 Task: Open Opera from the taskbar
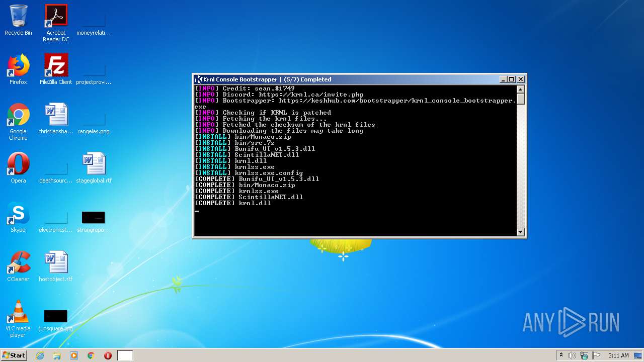coord(108,355)
